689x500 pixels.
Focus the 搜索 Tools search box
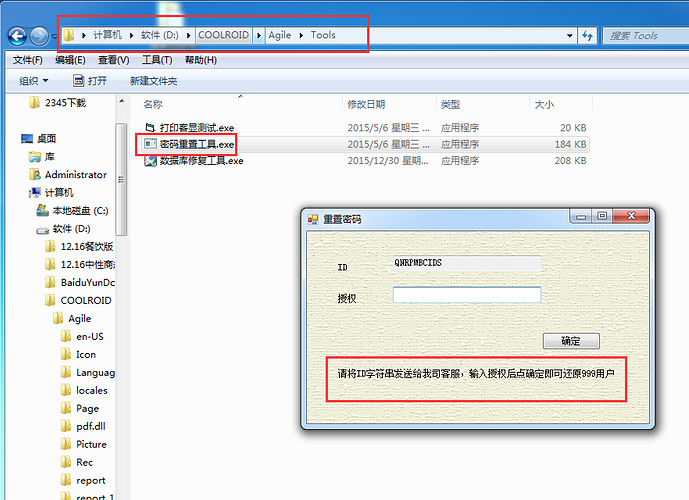click(x=645, y=36)
